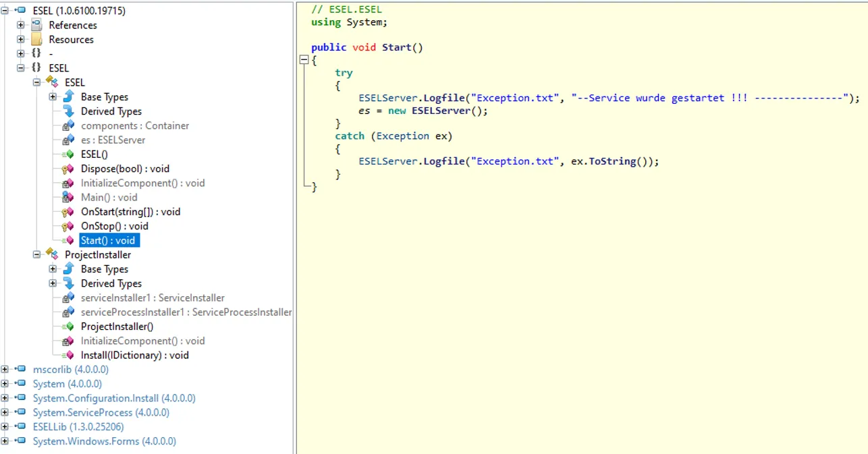Select OnStart(string[]) : void method
868x454 pixels.
pyautogui.click(x=130, y=212)
